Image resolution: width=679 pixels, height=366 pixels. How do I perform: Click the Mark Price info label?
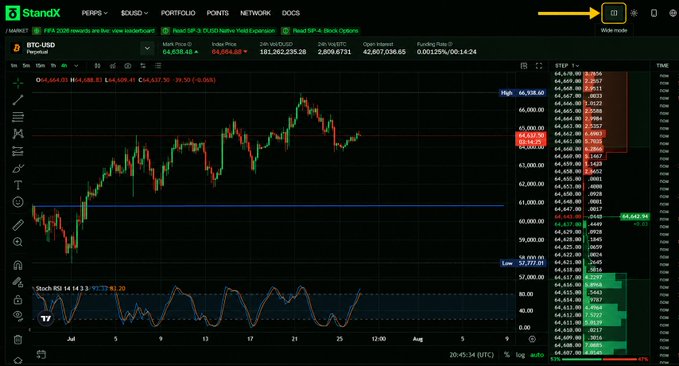click(177, 44)
